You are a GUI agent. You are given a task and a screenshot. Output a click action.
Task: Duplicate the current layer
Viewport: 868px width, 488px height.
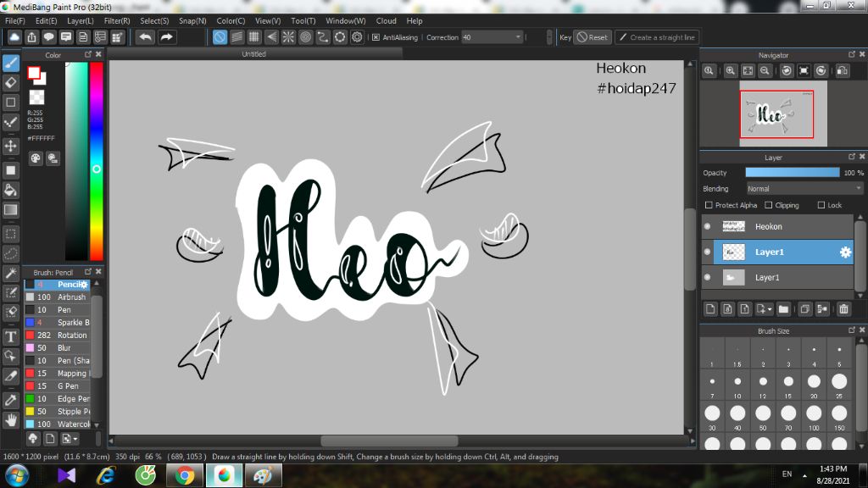[805, 309]
